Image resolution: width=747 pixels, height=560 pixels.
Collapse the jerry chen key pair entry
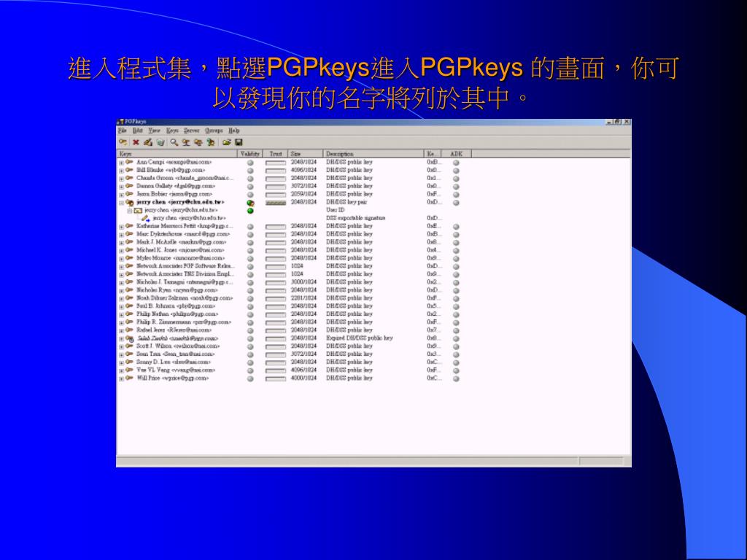click(x=122, y=203)
